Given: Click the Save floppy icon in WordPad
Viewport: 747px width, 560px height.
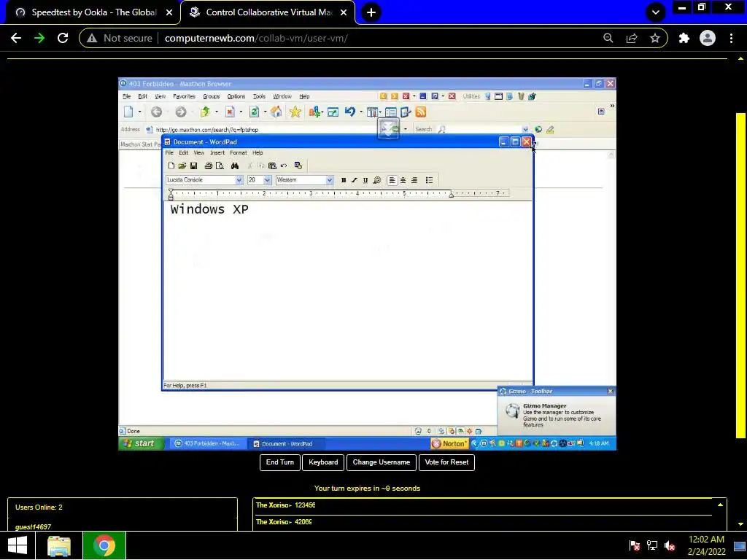Looking at the screenshot, I should coord(193,166).
